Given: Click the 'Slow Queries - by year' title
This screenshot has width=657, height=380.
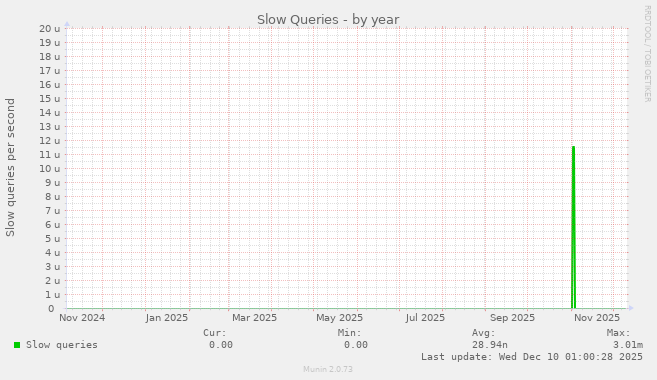Looking at the screenshot, I should point(328,20).
